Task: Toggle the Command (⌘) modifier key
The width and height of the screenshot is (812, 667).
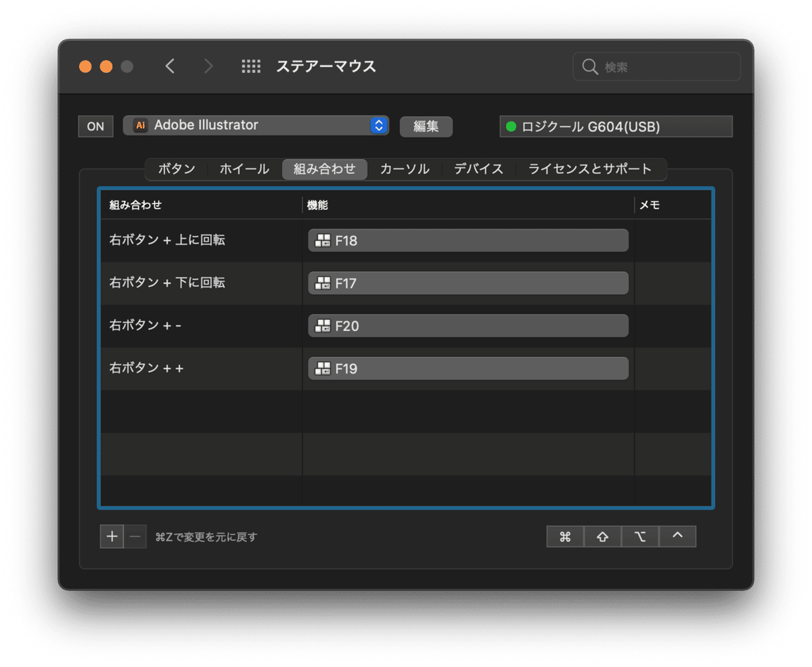Action: coord(564,536)
